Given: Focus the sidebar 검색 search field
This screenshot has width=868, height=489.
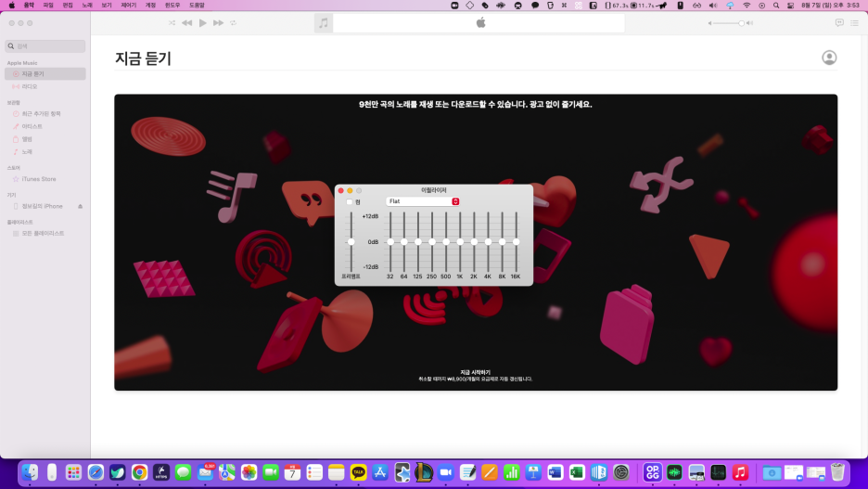Looking at the screenshot, I should (x=45, y=46).
